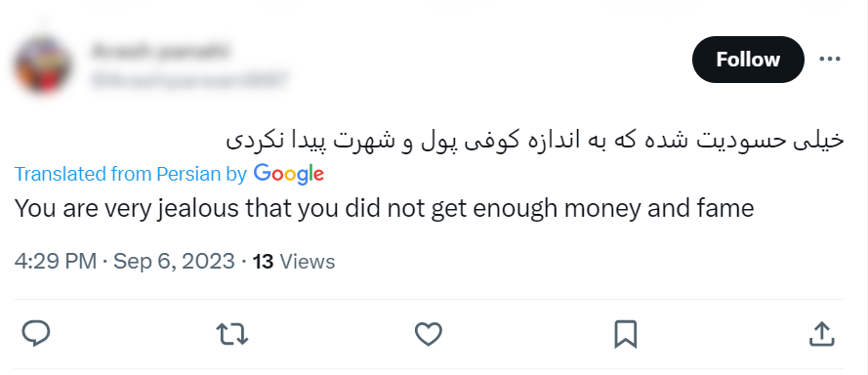Click the repost arrows icon
The height and width of the screenshot is (375, 868).
coord(232,335)
